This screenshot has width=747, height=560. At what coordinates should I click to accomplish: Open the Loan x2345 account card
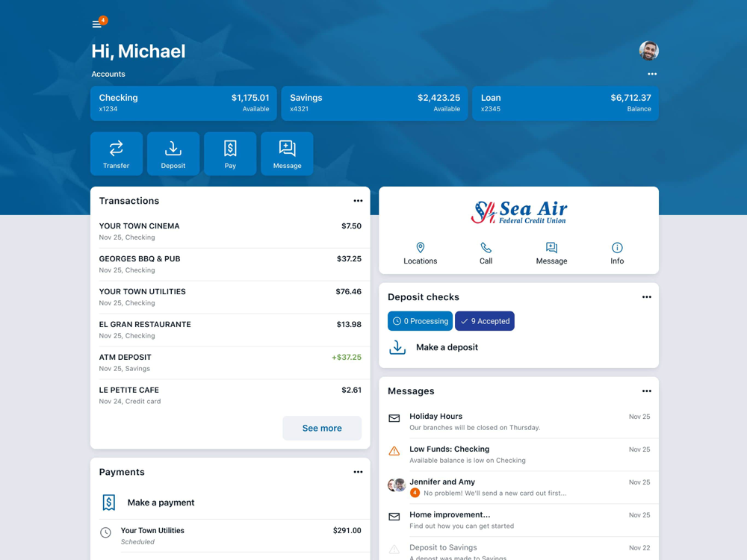565,103
